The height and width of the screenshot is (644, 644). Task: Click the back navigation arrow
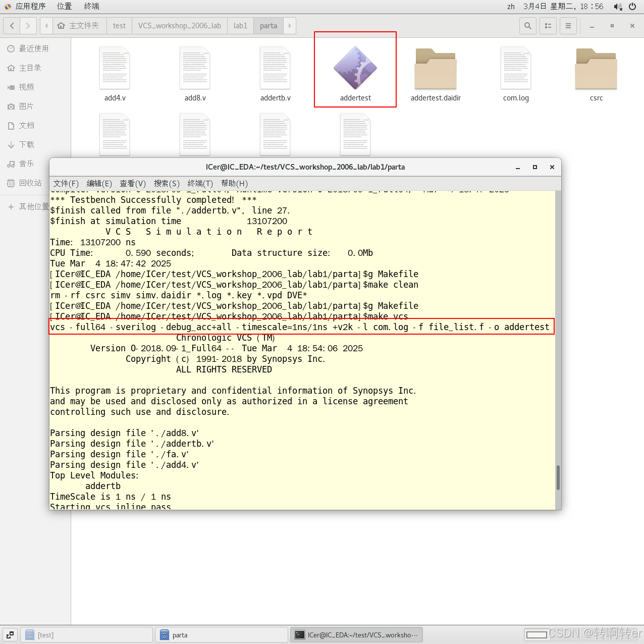11,25
